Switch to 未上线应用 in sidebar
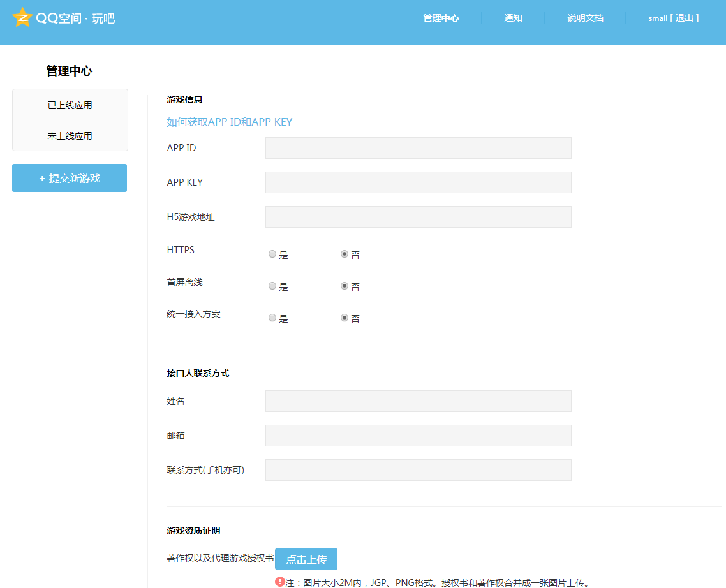The width and height of the screenshot is (726, 588). tap(70, 135)
